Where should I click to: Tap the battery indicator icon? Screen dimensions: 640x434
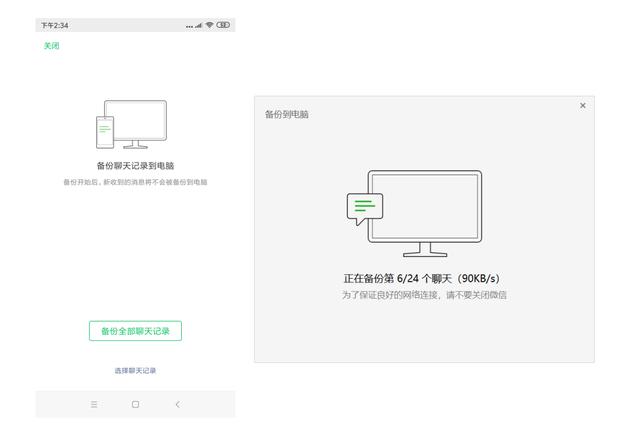(x=225, y=26)
